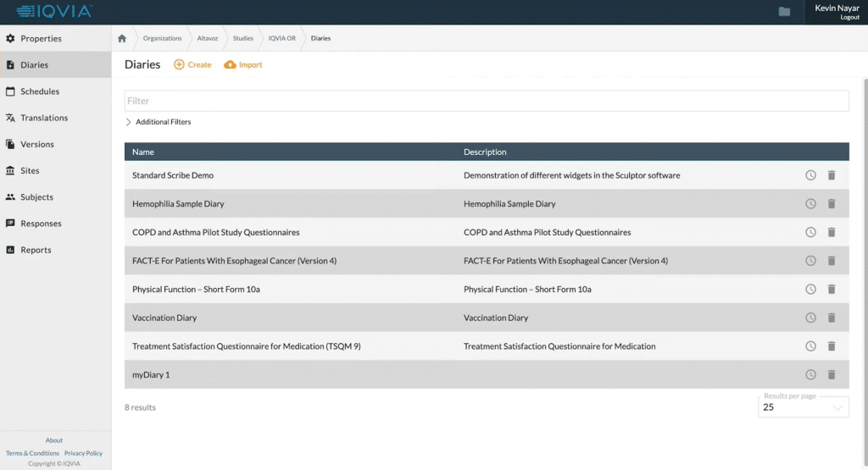Open the About link
Image resolution: width=868 pixels, height=470 pixels.
(x=53, y=440)
